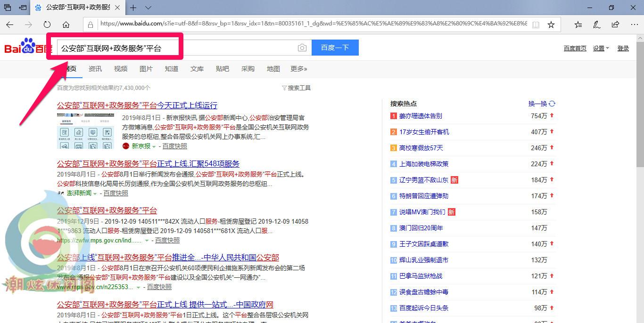Open the third result 公安部"互联网+政务服务"平台
The image size is (644, 323).
point(107,210)
